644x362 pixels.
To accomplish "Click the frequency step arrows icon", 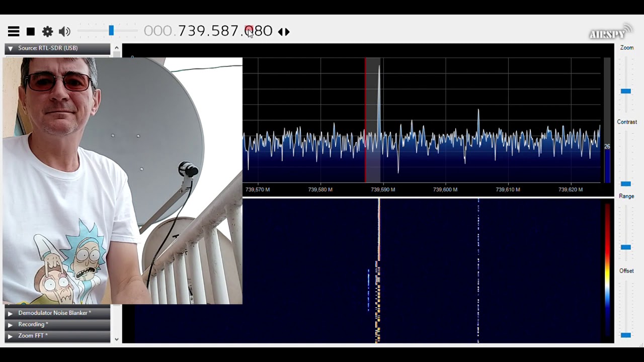I will [x=284, y=32].
